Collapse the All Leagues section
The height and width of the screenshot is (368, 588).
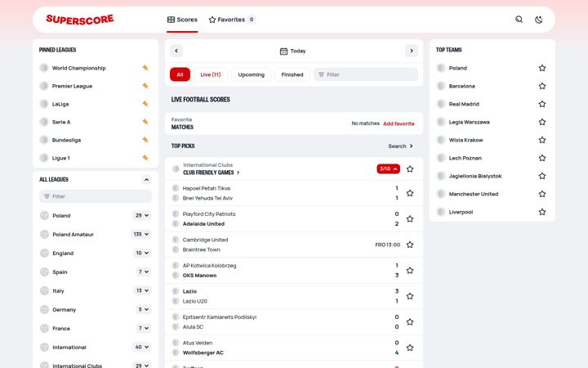click(146, 179)
